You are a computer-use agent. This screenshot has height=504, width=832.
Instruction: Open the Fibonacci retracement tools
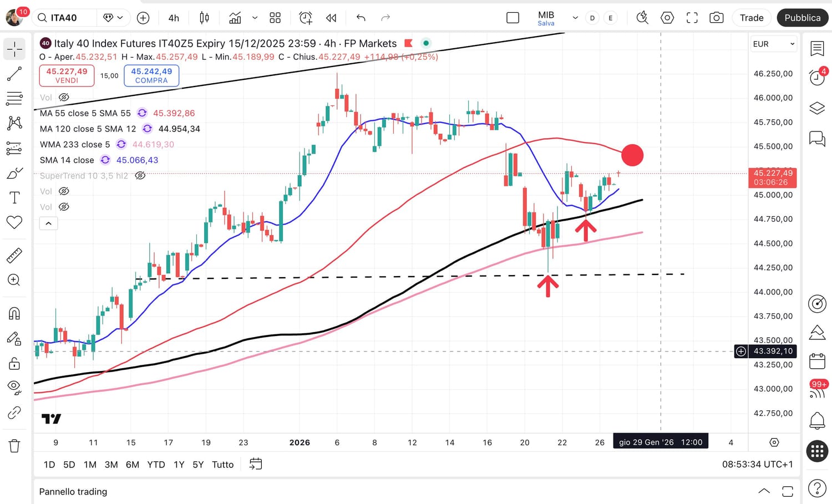point(14,99)
